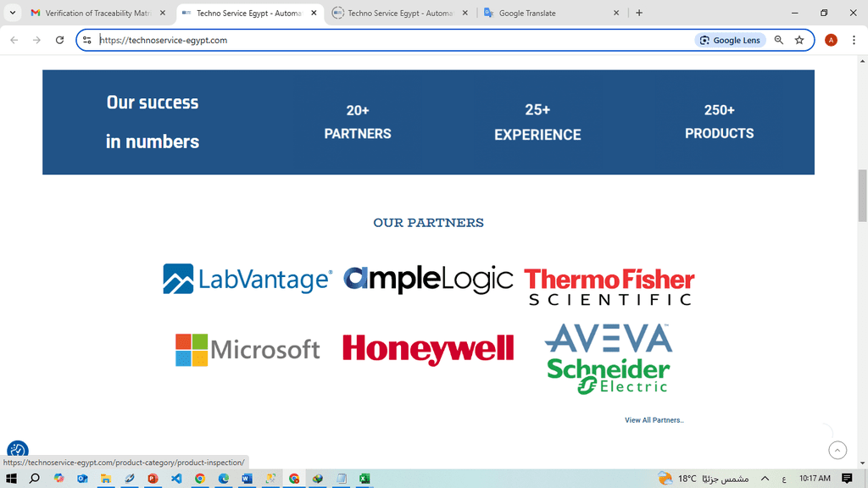This screenshot has width=868, height=488.
Task: Click the Our success in numbers heading
Action: pyautogui.click(x=153, y=122)
